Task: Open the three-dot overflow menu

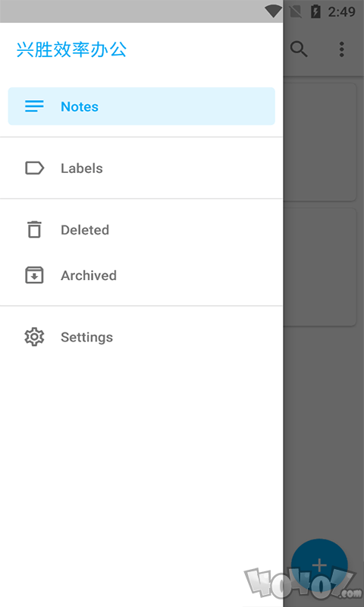Action: point(341,49)
